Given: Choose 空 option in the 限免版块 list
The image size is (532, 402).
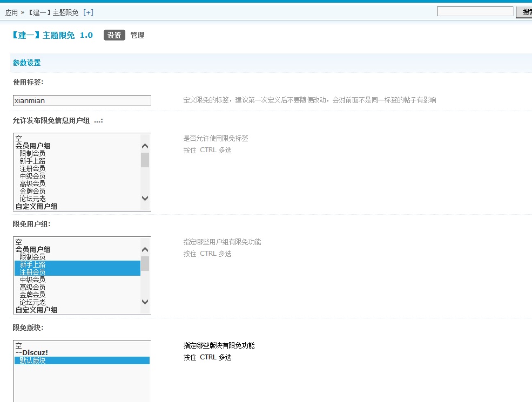Looking at the screenshot, I should click(x=18, y=345).
